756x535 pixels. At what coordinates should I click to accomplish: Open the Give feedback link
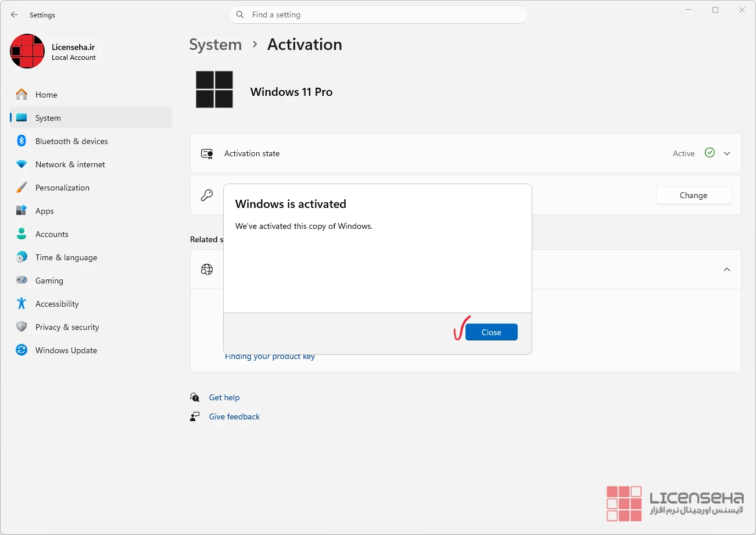tap(234, 416)
